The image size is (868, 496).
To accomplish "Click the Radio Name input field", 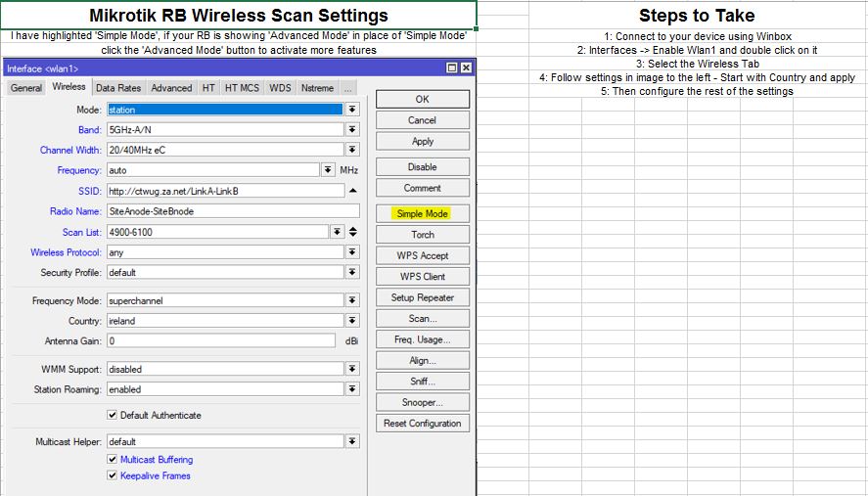I will coord(232,211).
